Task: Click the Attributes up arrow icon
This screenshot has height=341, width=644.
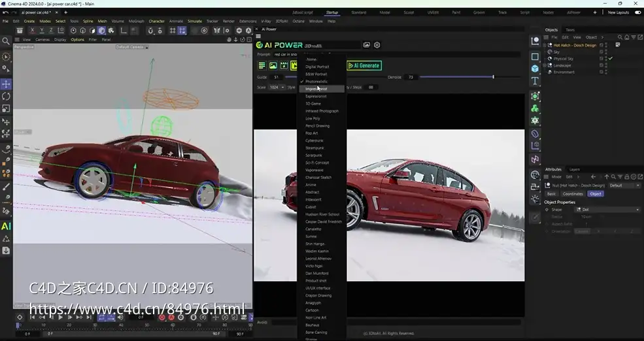Action: point(607,177)
